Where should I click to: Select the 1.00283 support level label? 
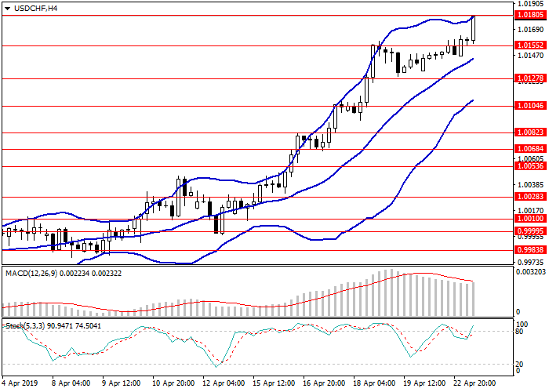click(531, 197)
